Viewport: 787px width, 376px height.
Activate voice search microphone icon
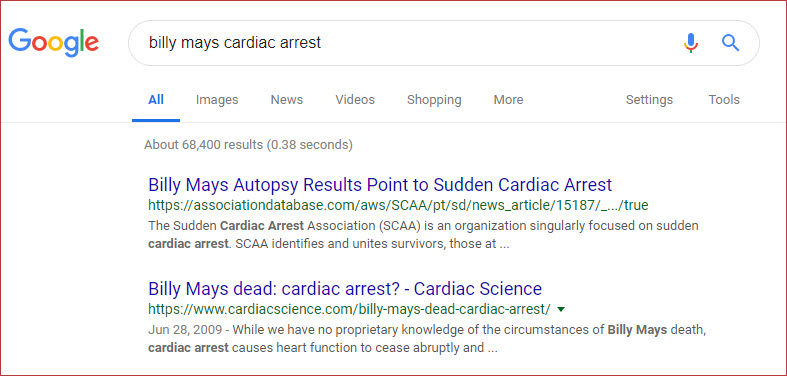[x=691, y=43]
